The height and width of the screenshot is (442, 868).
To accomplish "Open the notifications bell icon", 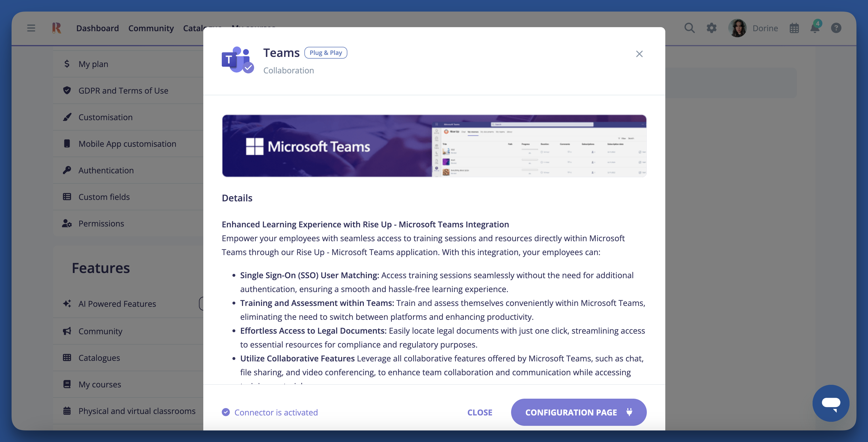I will point(815,28).
